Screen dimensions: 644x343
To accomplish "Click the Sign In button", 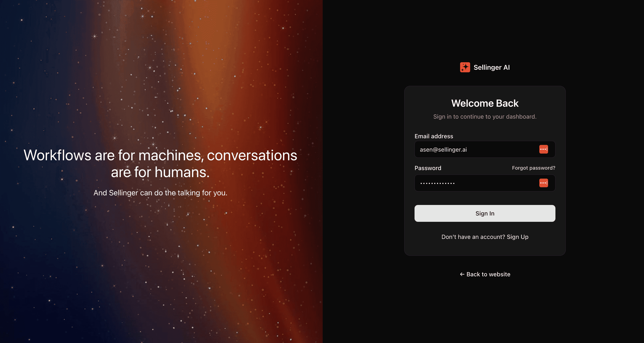I will click(485, 214).
